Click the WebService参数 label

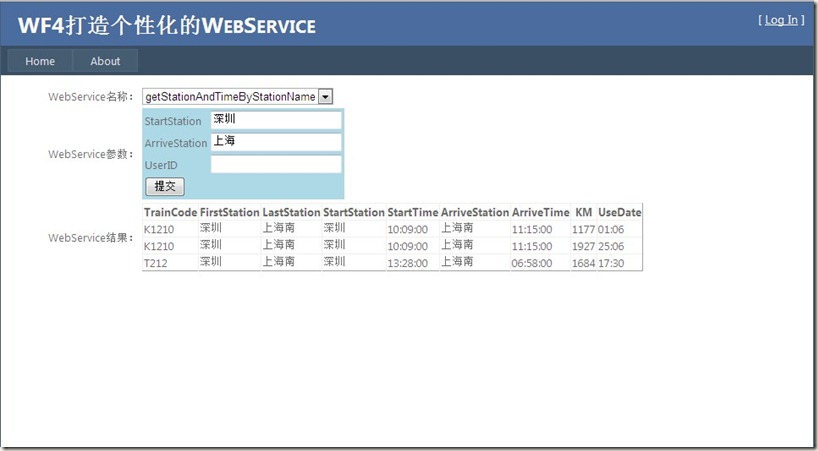tap(91, 154)
